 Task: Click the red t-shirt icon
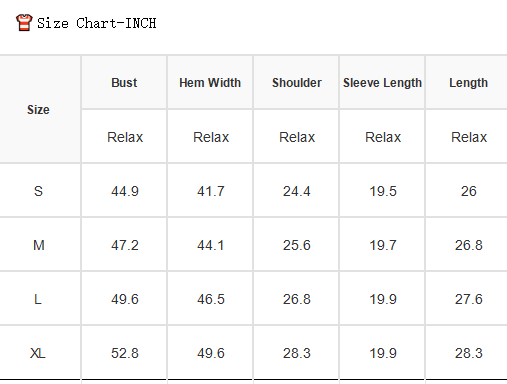[24, 23]
